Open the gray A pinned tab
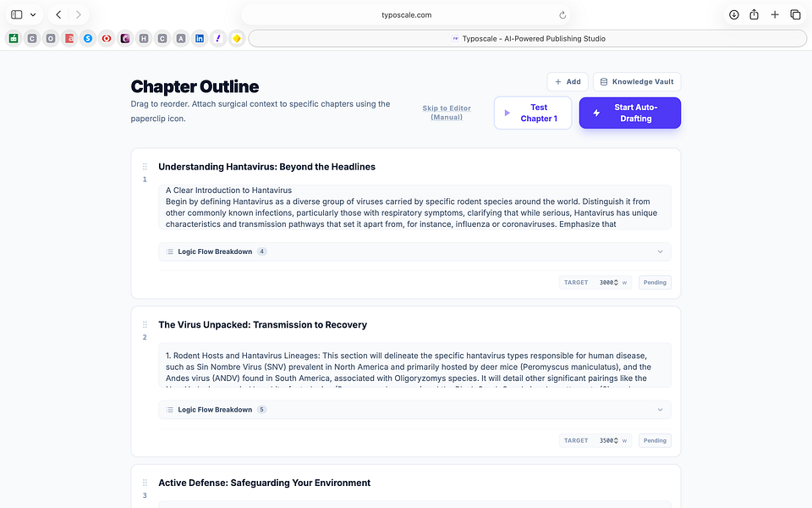This screenshot has height=508, width=812. [x=181, y=38]
